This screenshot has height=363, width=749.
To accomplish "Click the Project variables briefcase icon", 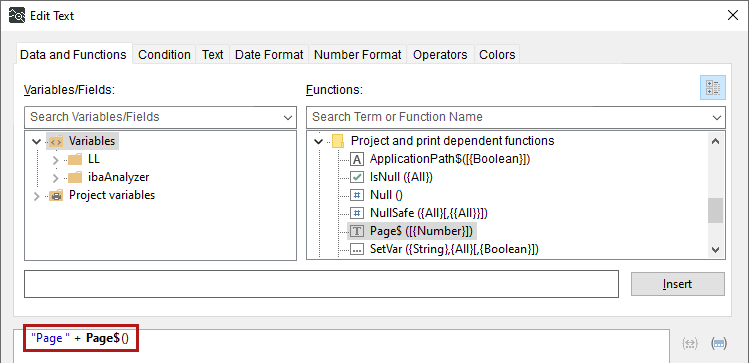I will click(56, 195).
